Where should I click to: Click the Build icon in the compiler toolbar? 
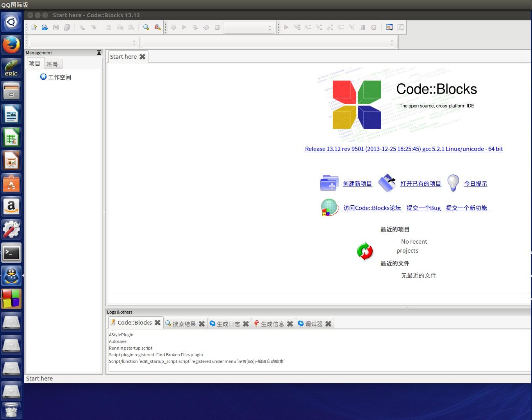(x=173, y=27)
